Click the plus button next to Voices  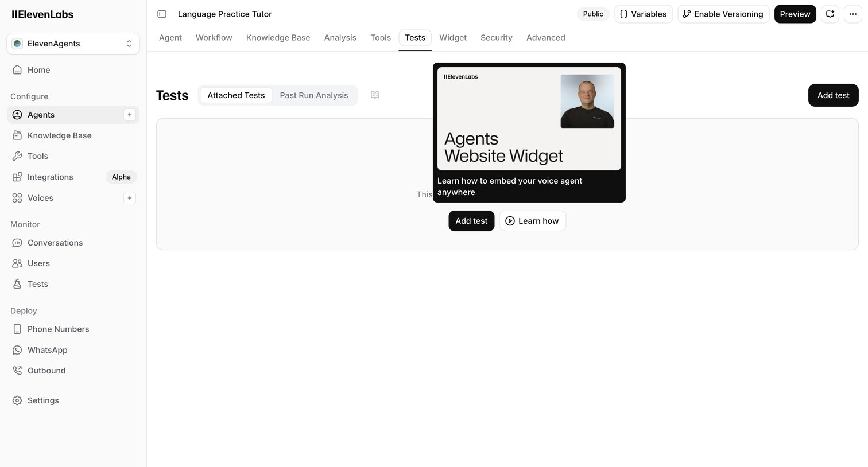tap(130, 198)
